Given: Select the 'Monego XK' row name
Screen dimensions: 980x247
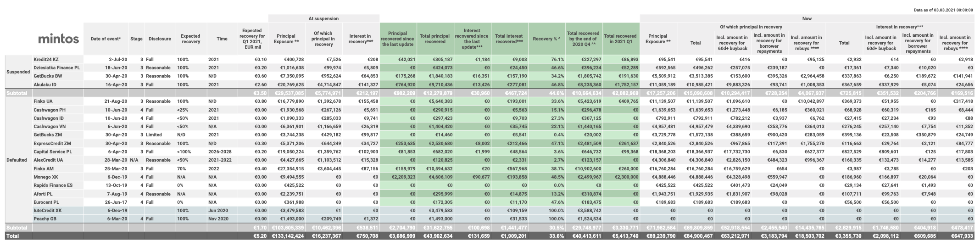Looking at the screenshot, I should coord(45,177).
